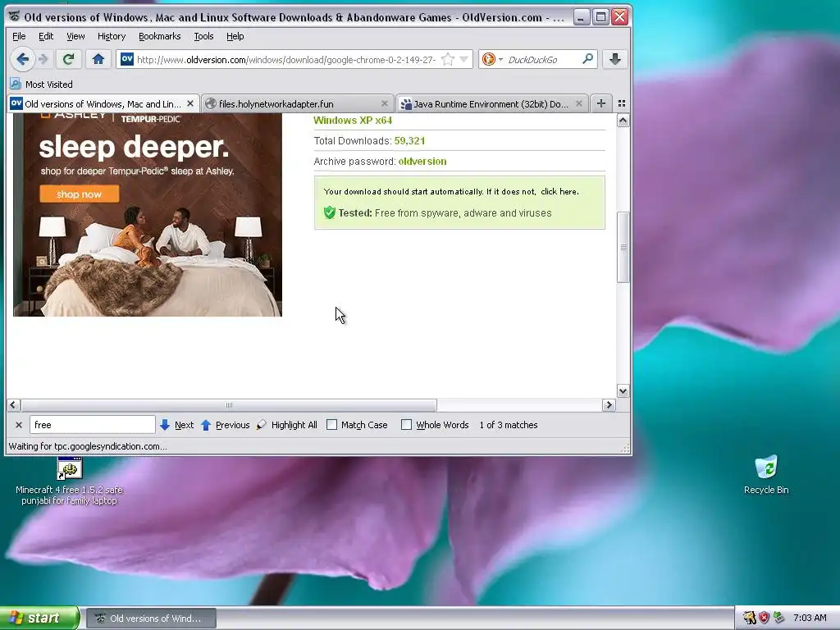This screenshot has width=840, height=630.
Task: Click the 'click here' download link
Action: [559, 192]
